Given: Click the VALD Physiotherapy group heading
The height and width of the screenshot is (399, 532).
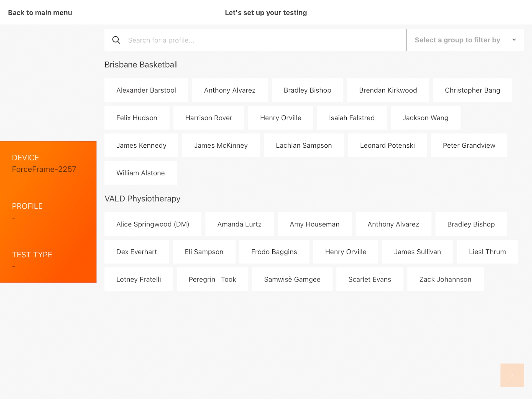Looking at the screenshot, I should pyautogui.click(x=142, y=199).
